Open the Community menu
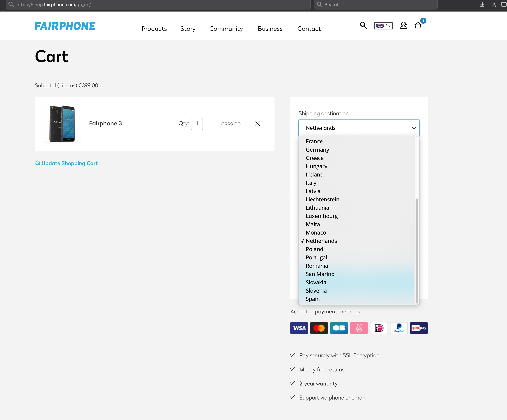The width and height of the screenshot is (507, 420). coord(226,29)
